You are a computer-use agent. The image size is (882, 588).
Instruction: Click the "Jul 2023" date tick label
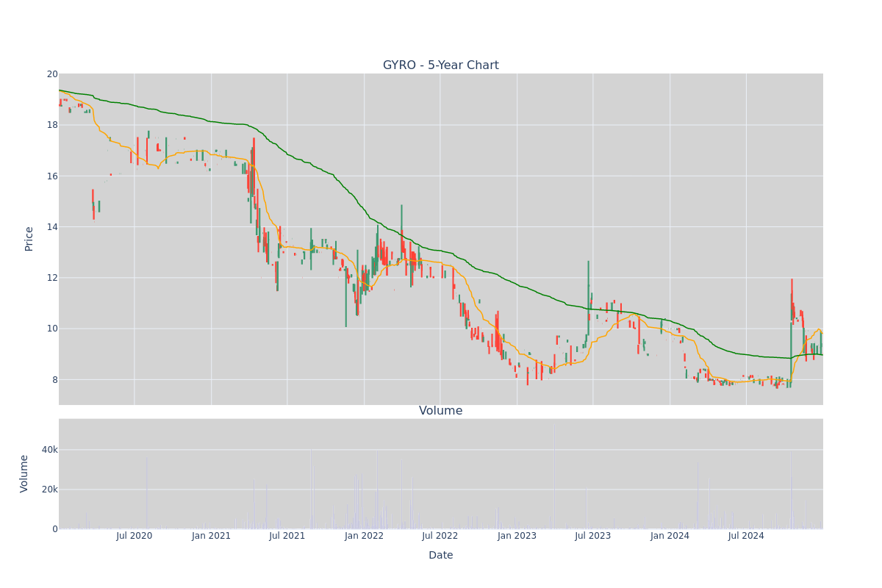click(593, 536)
